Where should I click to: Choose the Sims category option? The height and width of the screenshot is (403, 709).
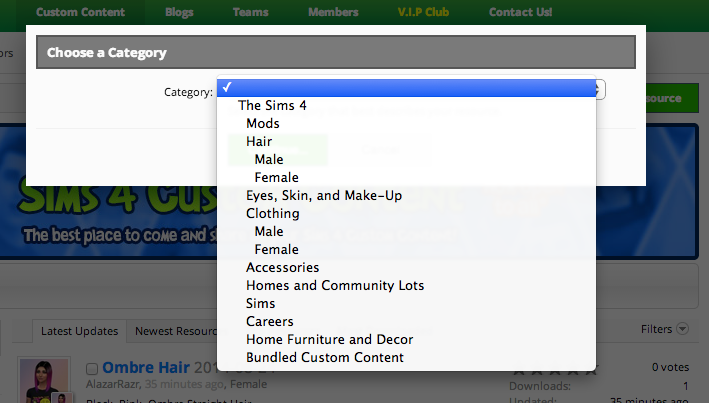point(406,303)
